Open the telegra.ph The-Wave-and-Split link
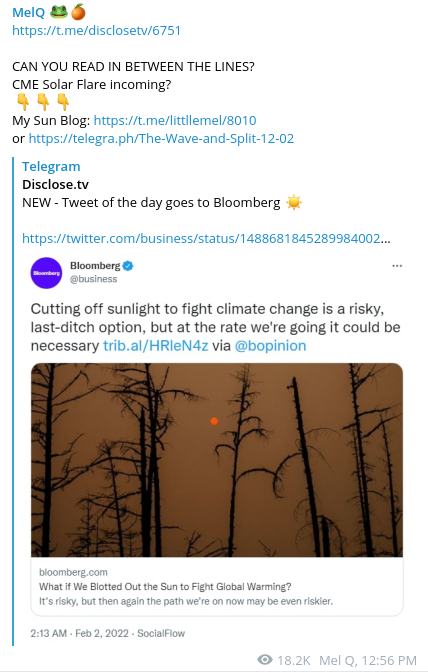 click(x=161, y=138)
